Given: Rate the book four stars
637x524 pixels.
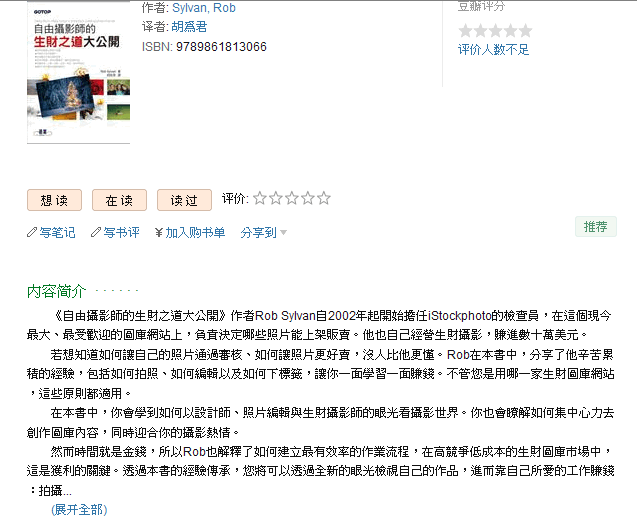Looking at the screenshot, I should pyautogui.click(x=308, y=198).
